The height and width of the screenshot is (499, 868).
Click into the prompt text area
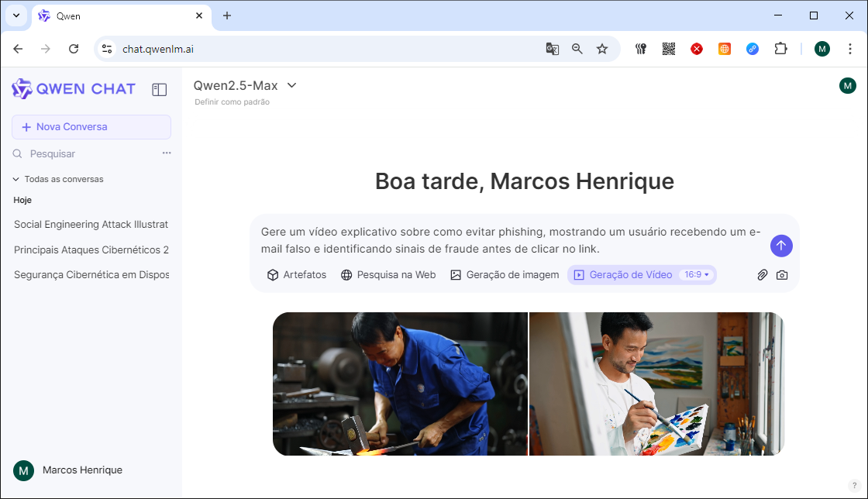tap(511, 240)
